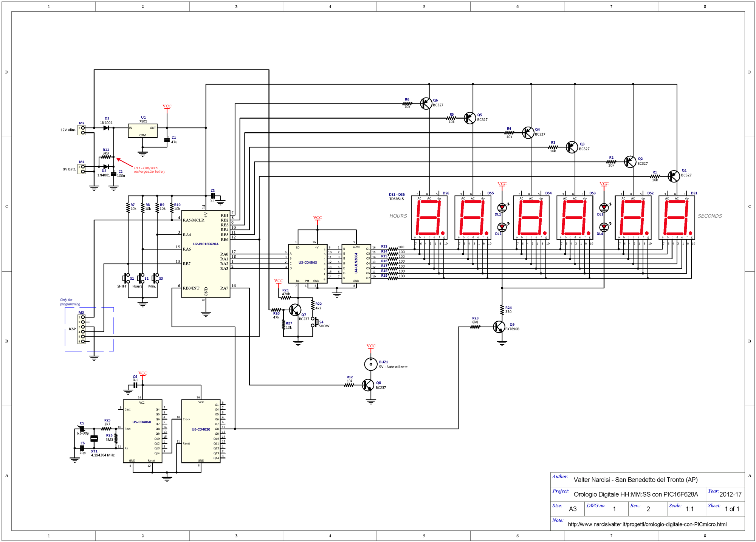Click capacitor C1 47u
756x542 pixels.
pyautogui.click(x=167, y=139)
